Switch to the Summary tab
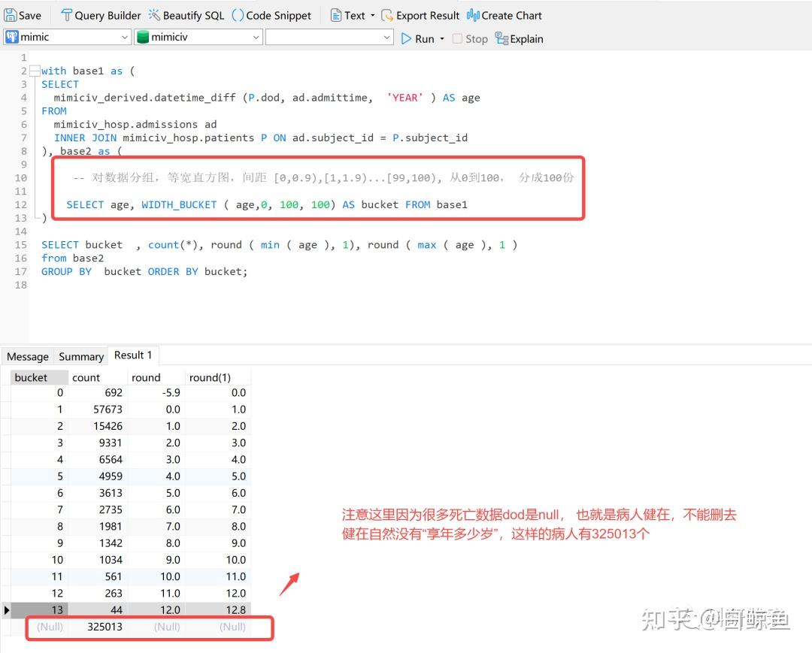This screenshot has width=812, height=653. tap(80, 356)
